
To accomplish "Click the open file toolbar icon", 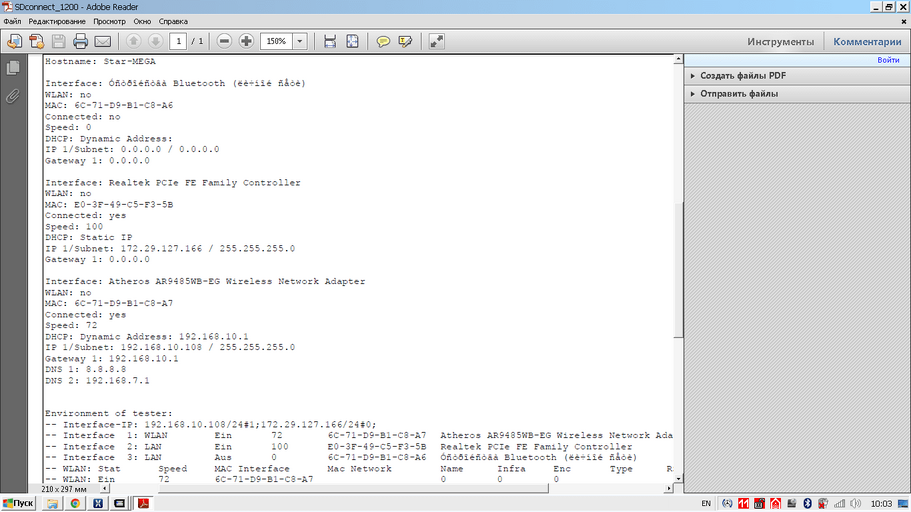I will (15, 41).
